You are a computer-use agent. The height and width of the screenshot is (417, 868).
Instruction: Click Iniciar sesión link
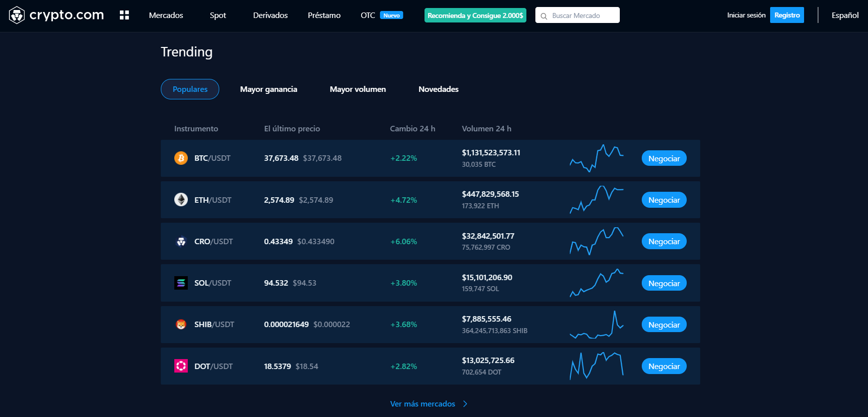746,15
